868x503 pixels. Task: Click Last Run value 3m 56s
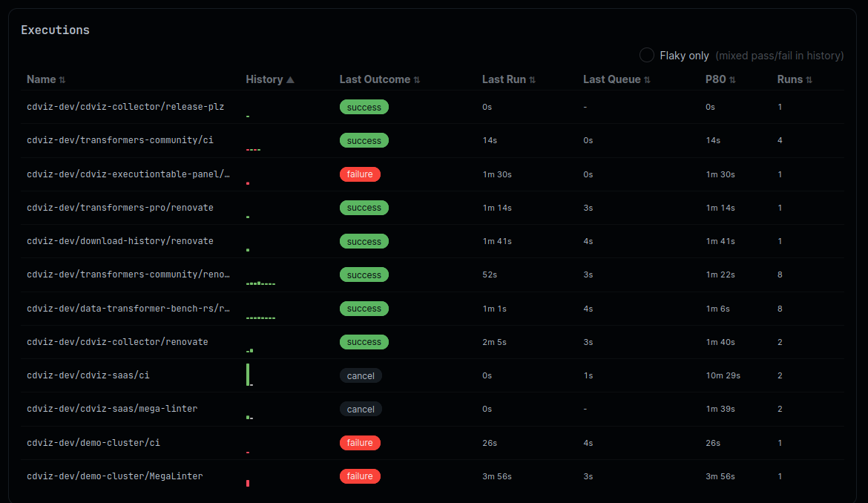tap(497, 476)
